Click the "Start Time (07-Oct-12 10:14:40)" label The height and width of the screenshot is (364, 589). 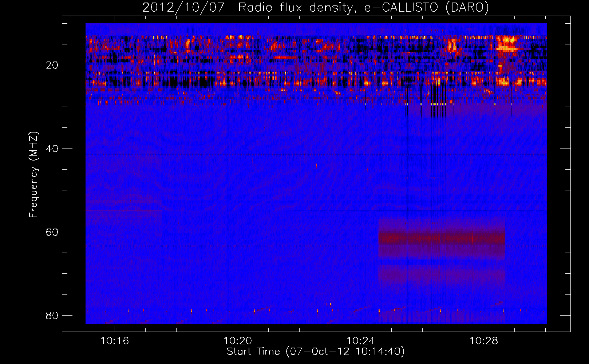316,352
